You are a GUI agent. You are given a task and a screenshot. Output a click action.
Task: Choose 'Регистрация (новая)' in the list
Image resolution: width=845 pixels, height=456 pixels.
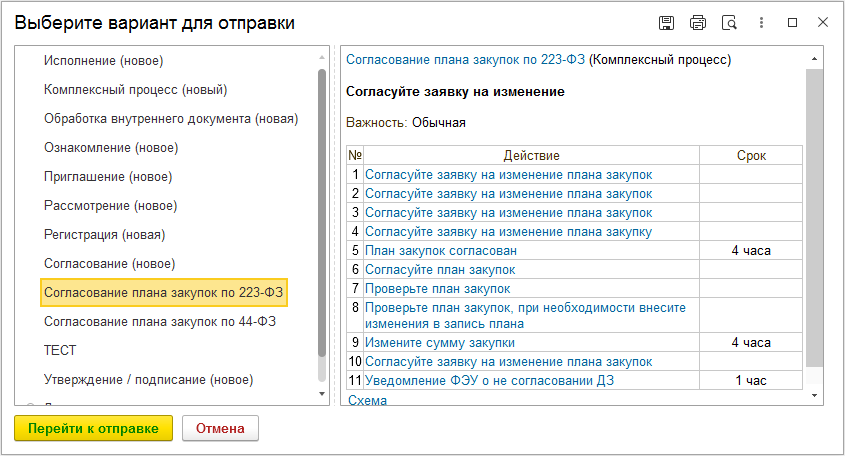tap(105, 235)
